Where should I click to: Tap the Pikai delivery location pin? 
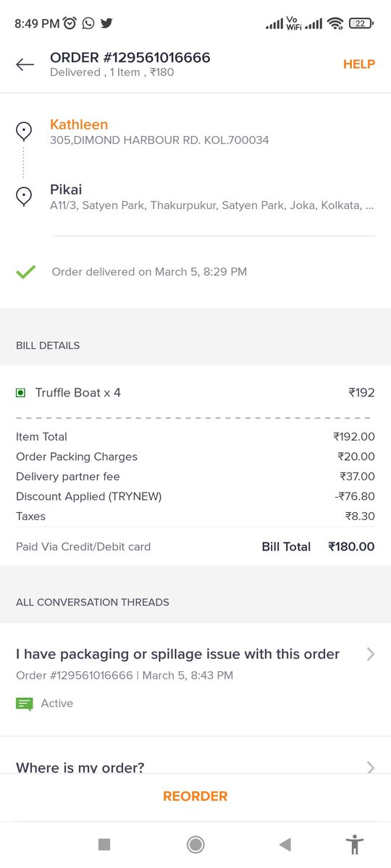[x=24, y=197]
